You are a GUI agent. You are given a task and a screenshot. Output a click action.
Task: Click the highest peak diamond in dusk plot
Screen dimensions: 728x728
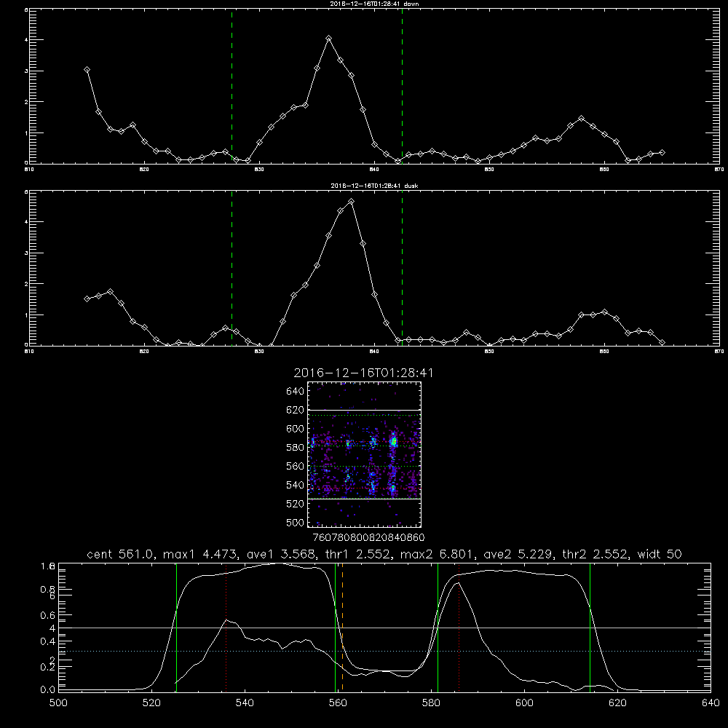click(x=352, y=202)
